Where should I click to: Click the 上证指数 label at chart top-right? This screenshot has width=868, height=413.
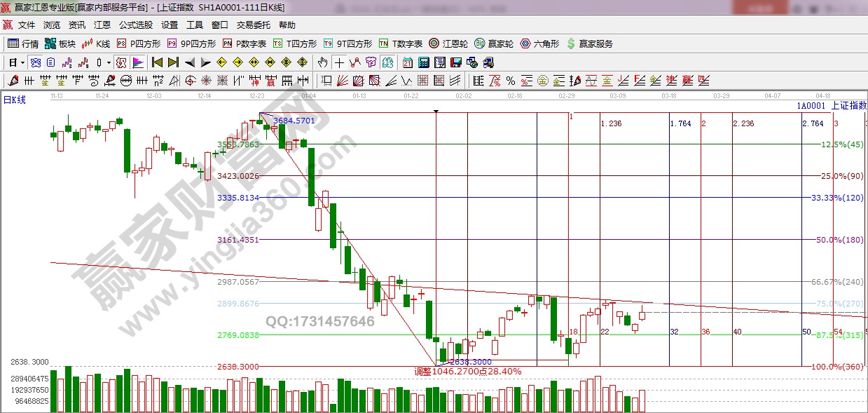(x=848, y=105)
